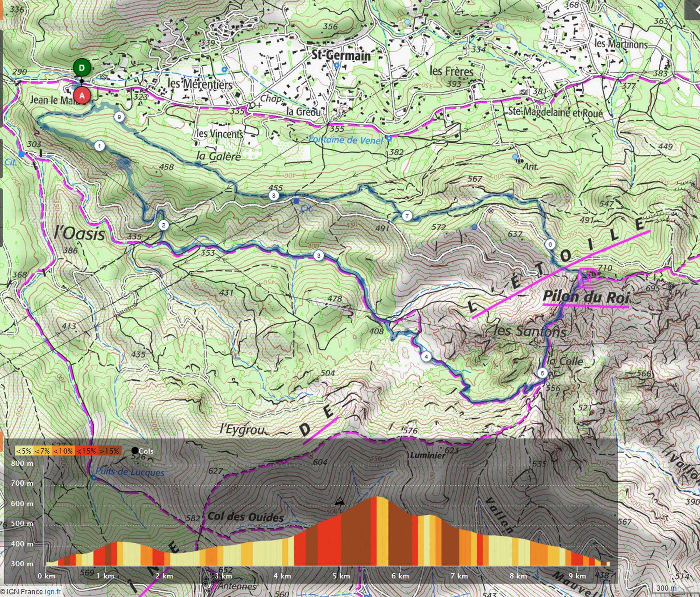Click the 710 summit spot height
The width and height of the screenshot is (700, 597).
pos(605,268)
